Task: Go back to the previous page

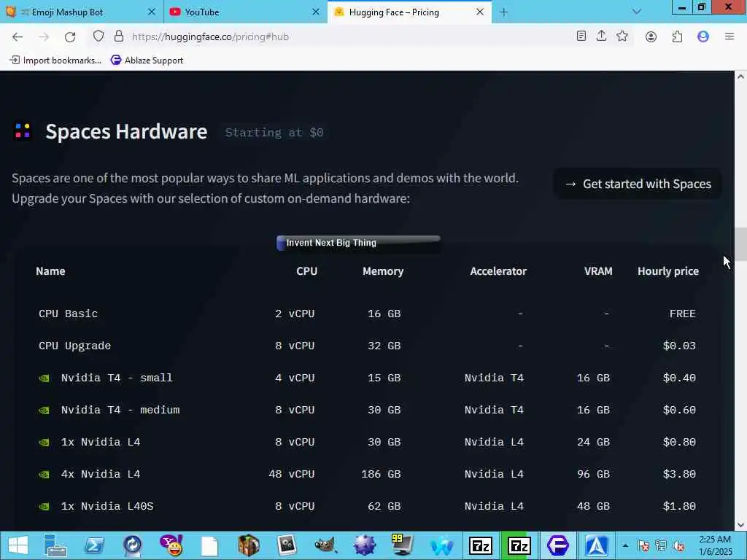Action: click(18, 36)
